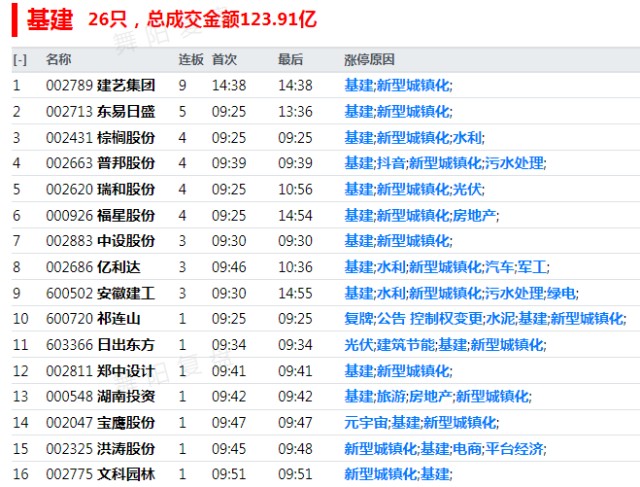640x487 pixels.
Task: Select stock 600720 祁连山
Action: point(93,318)
